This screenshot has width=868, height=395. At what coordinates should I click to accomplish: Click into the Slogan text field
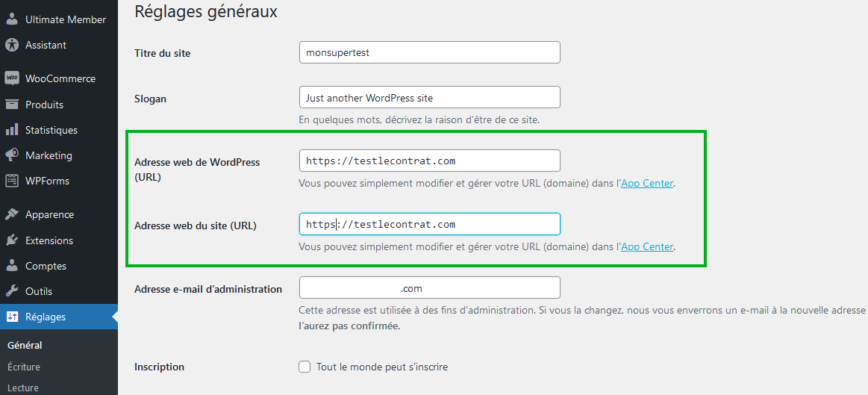(x=430, y=98)
